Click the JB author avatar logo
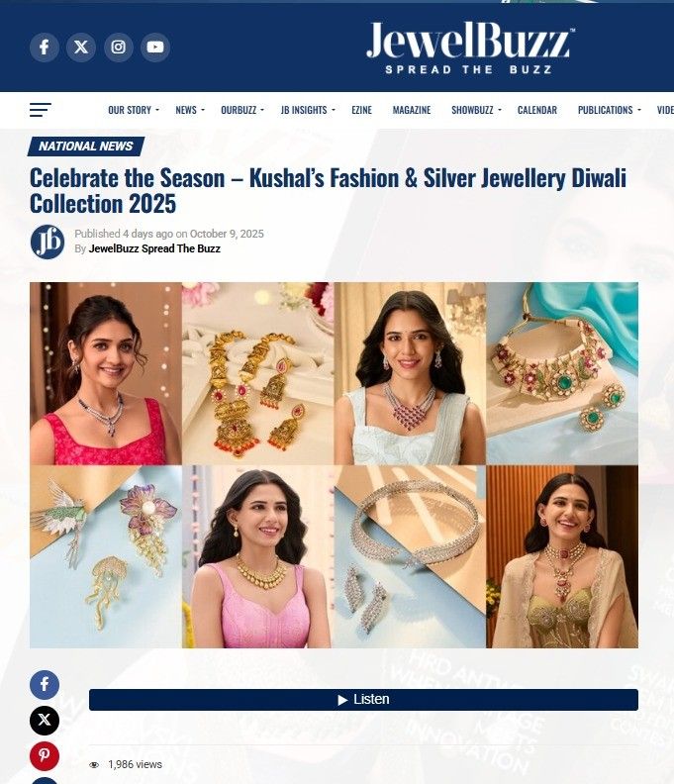Screen dimensions: 674x784 point(47,242)
